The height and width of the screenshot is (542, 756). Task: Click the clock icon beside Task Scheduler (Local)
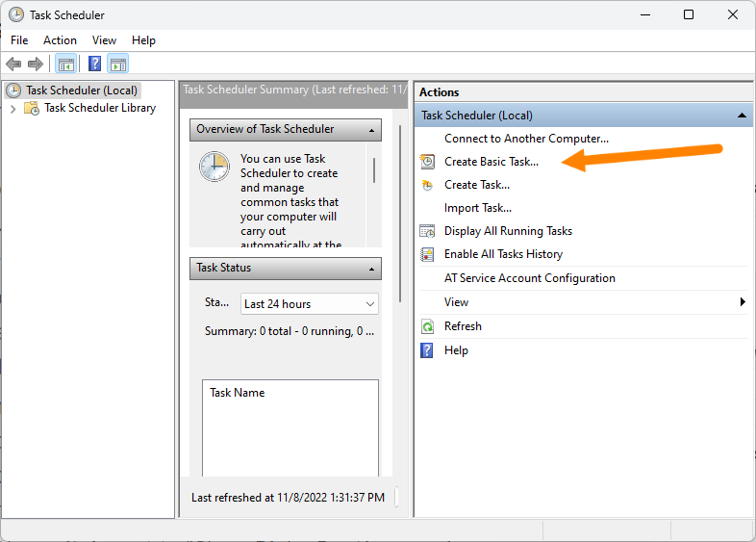click(14, 90)
